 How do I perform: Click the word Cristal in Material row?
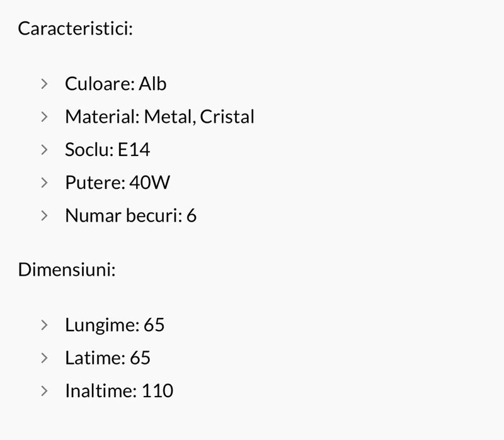pos(227,116)
